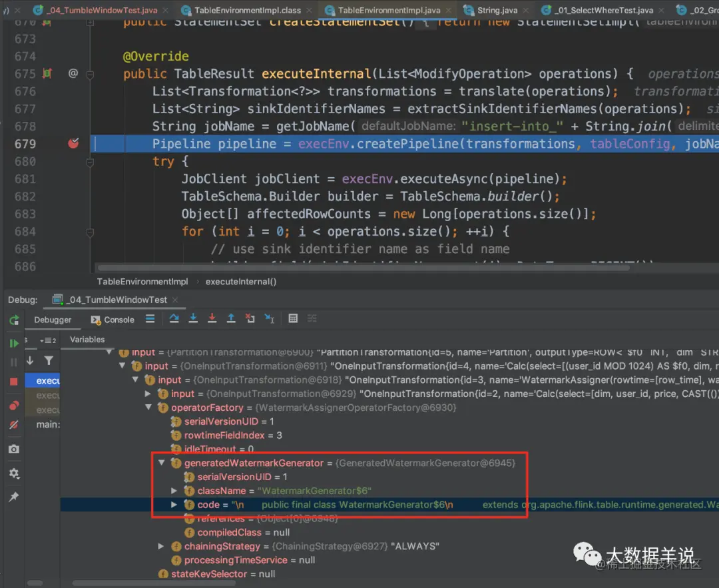This screenshot has width=719, height=588.
Task: Stop the debug session
Action: pyautogui.click(x=14, y=382)
